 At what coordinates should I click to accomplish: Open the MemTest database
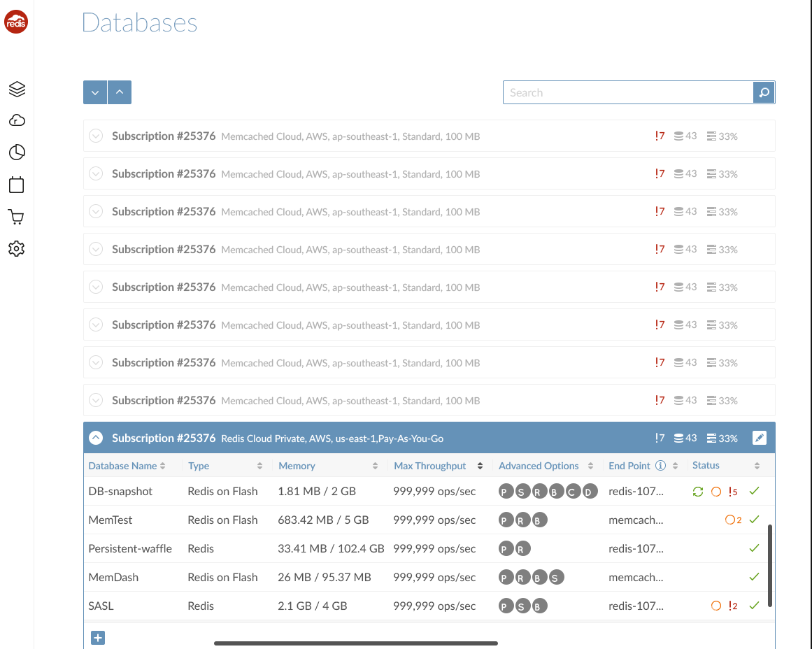click(x=111, y=520)
